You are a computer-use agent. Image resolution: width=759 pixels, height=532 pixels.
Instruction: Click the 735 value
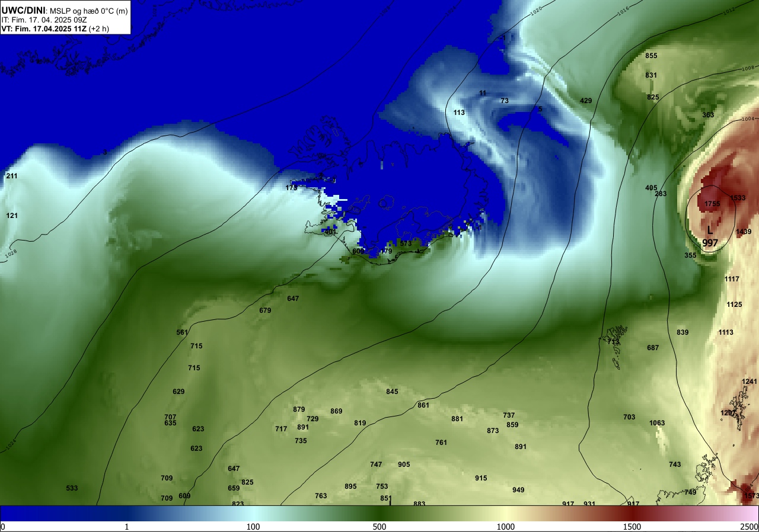pos(301,441)
